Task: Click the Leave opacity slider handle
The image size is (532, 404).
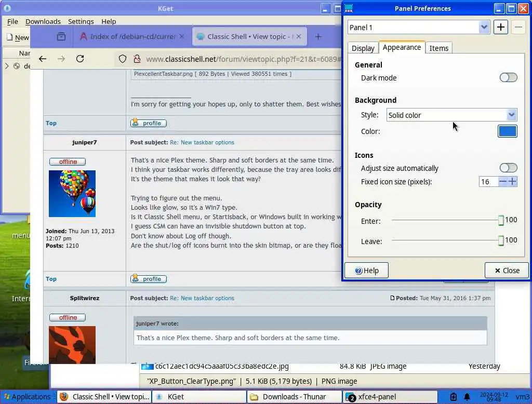Action: [x=501, y=241]
